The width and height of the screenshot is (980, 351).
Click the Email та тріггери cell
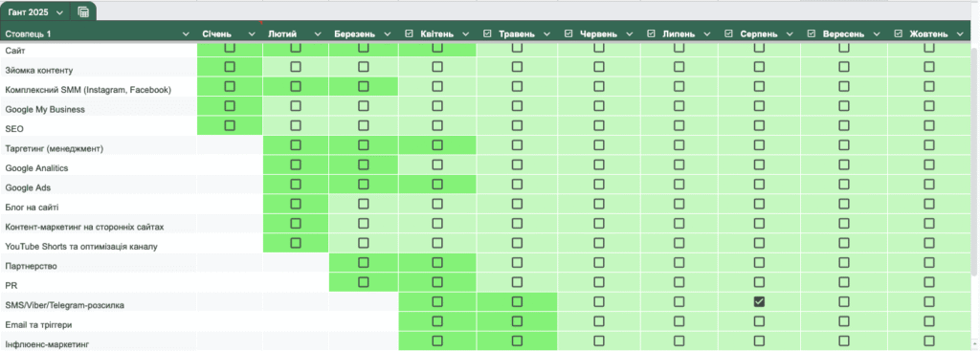point(99,321)
